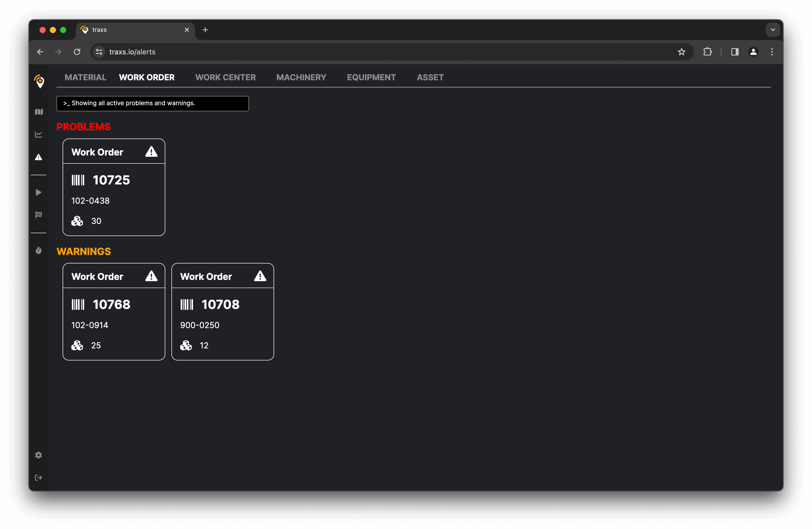The width and height of the screenshot is (812, 529).
Task: Open the EQUIPMENT section tab
Action: click(371, 77)
